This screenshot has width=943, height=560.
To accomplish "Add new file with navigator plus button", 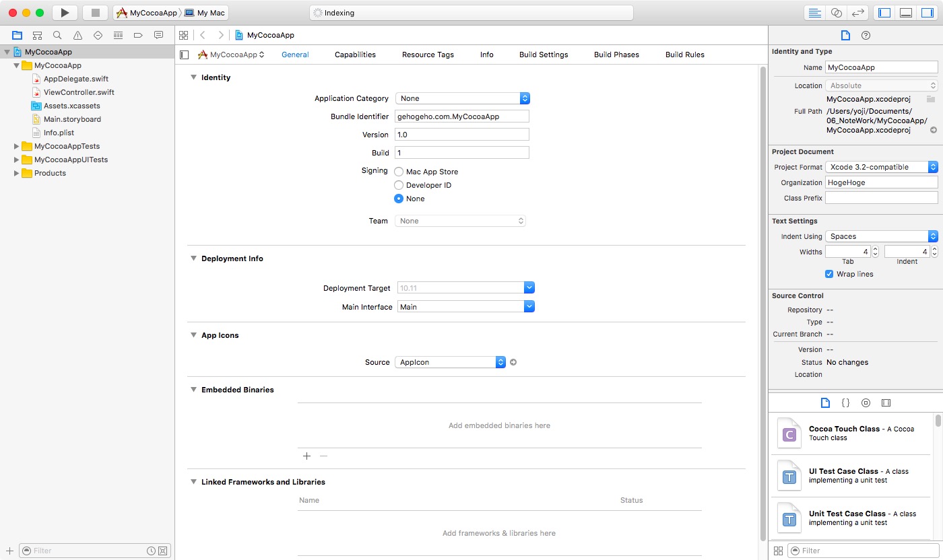I will 9,551.
